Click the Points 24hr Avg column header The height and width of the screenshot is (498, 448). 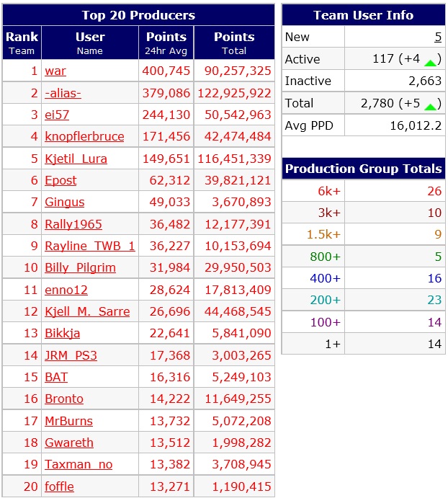pos(166,43)
